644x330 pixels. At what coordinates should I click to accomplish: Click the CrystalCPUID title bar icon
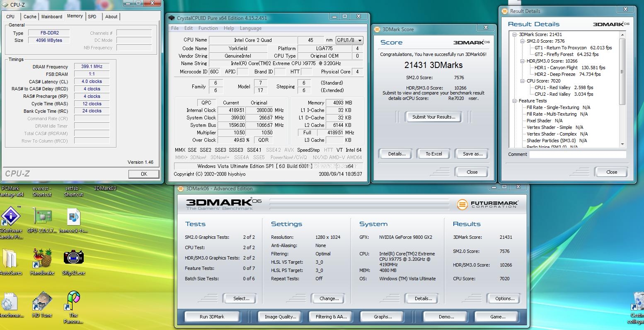click(172, 18)
